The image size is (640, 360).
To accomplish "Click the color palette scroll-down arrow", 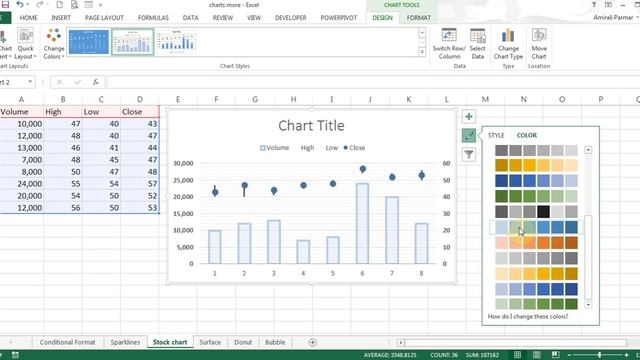I will 588,305.
